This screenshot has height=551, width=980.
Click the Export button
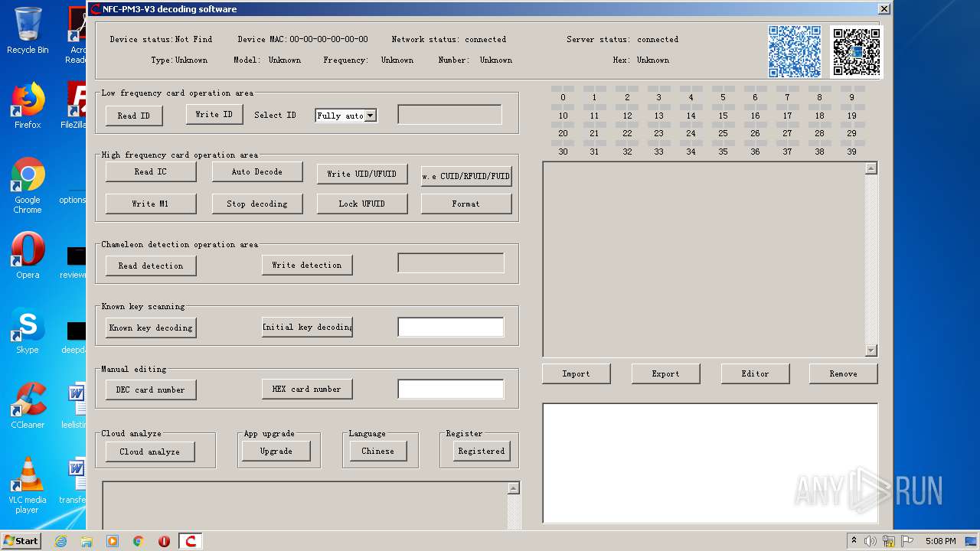666,373
